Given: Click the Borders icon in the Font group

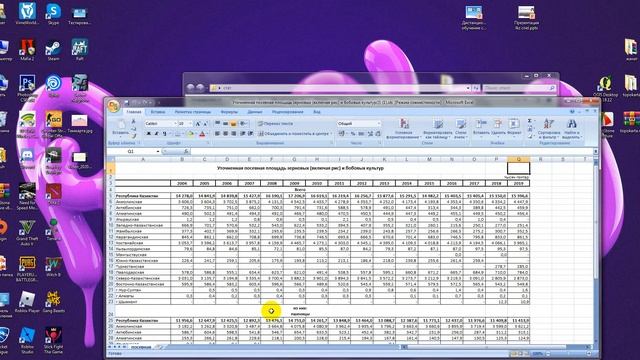Looking at the screenshot, I should pos(177,134).
